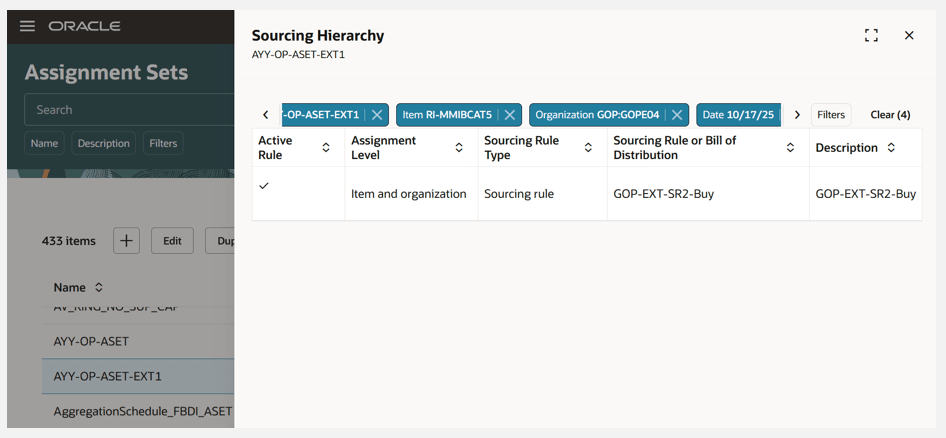Click the Edit button
Screen dimensions: 946x438
pos(172,241)
